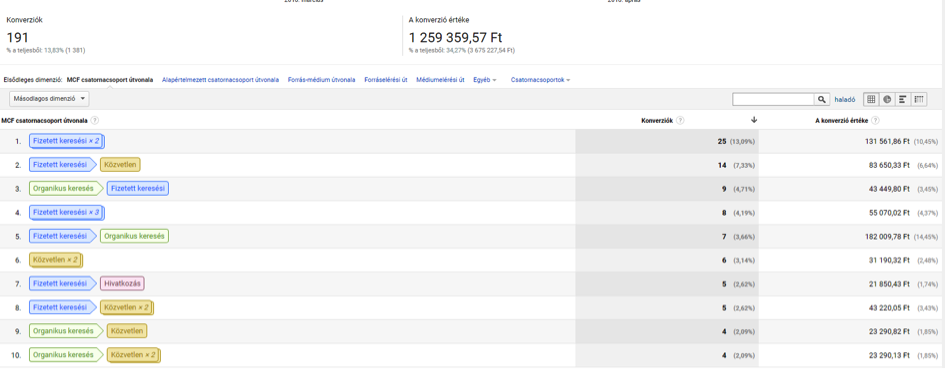Click Közvetlen × 2 tag in row 6
The width and height of the screenshot is (945, 369).
pos(55,260)
